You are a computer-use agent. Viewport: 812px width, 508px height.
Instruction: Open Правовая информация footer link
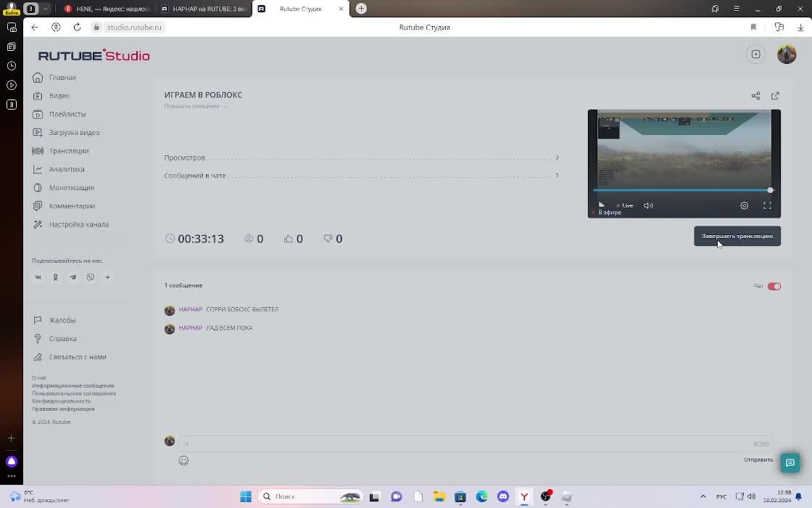click(63, 409)
